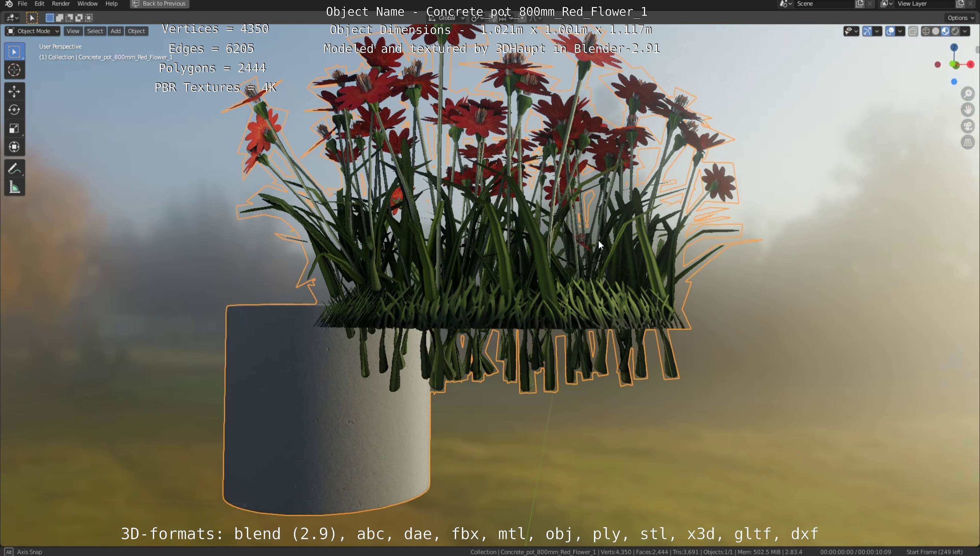Open the Help menu
The image size is (980, 556).
pos(111,4)
